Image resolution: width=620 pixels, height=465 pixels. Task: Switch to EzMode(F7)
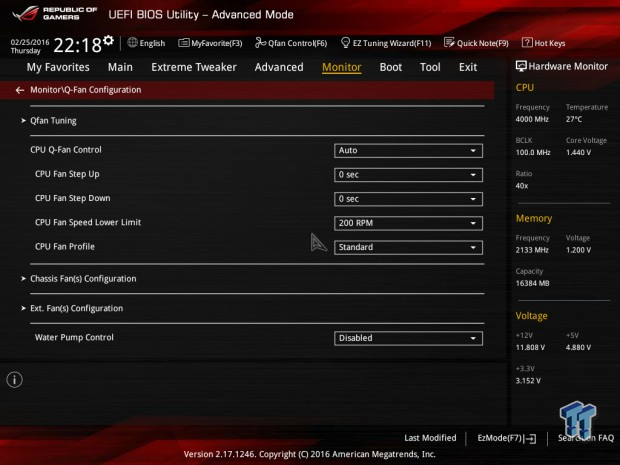(x=507, y=438)
